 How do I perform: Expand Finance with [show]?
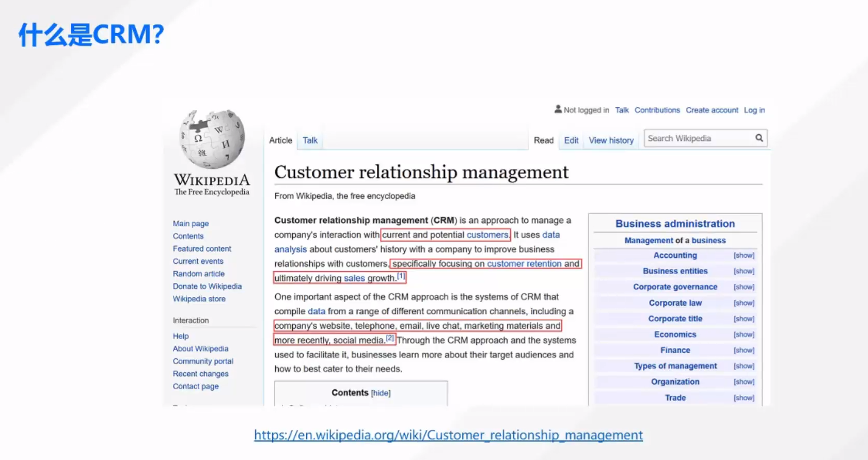click(x=744, y=351)
